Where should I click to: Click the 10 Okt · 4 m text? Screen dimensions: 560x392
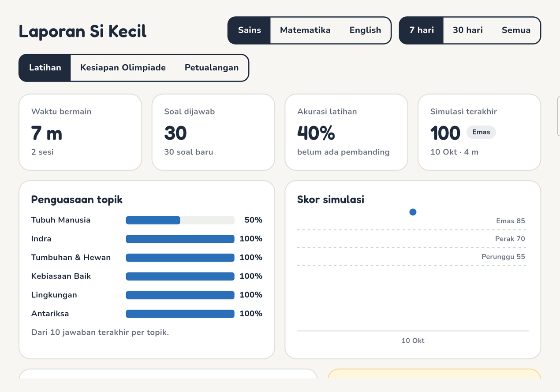[x=454, y=152]
